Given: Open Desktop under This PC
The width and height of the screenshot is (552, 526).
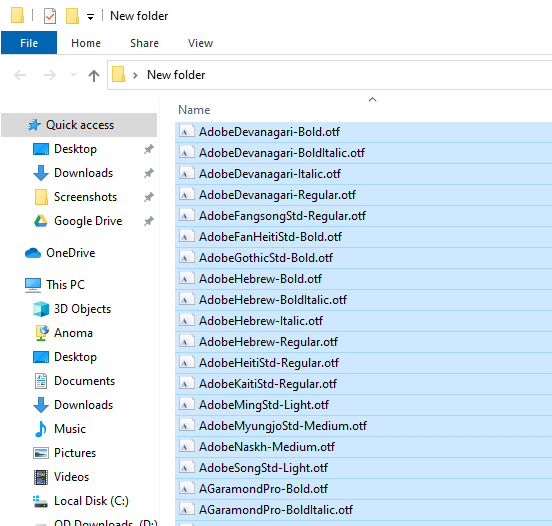Looking at the screenshot, I should [75, 357].
